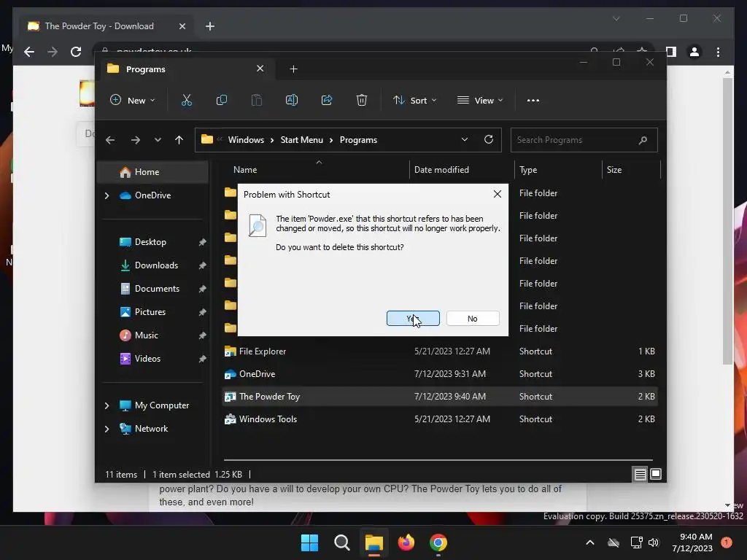Go up one folder level

[179, 140]
